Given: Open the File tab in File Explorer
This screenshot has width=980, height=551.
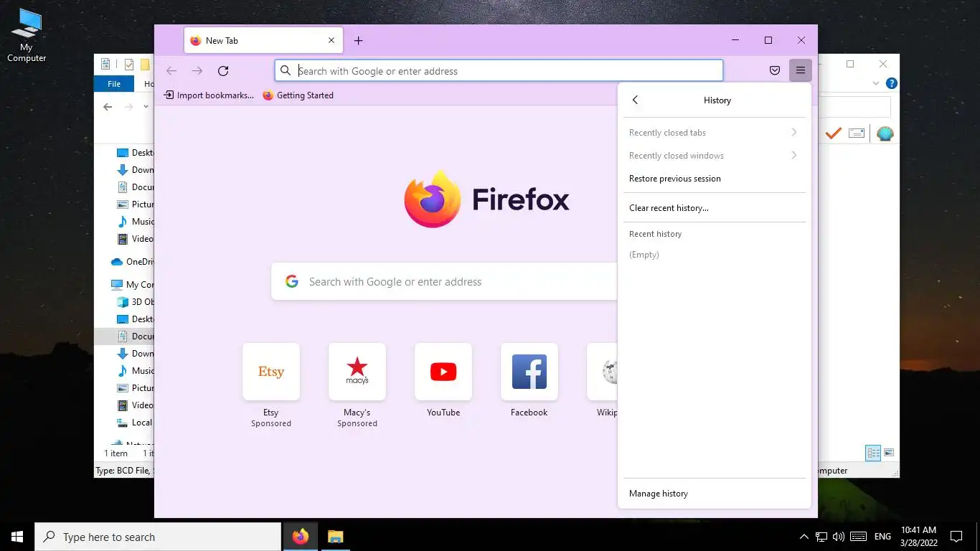Looking at the screenshot, I should pos(113,84).
